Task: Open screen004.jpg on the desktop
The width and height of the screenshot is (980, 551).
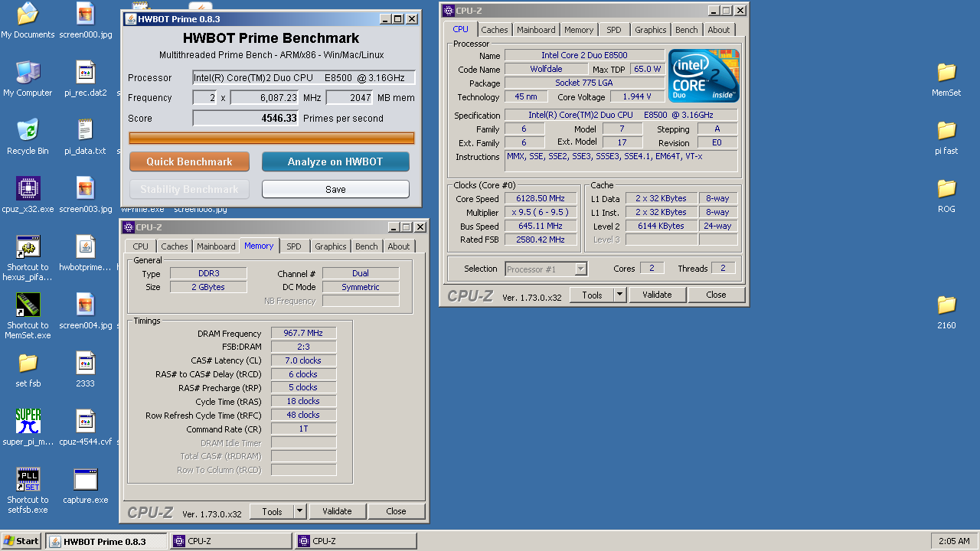Action: (x=85, y=305)
